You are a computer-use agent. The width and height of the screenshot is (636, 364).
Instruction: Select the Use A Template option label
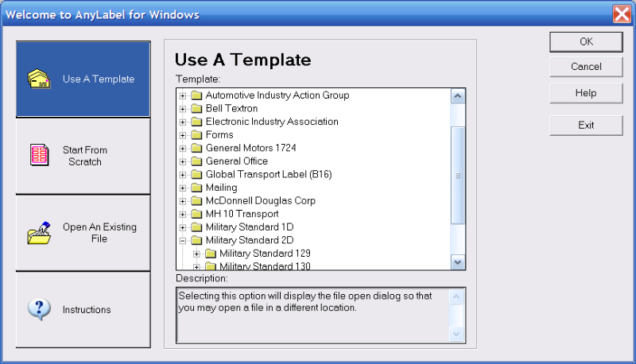99,79
